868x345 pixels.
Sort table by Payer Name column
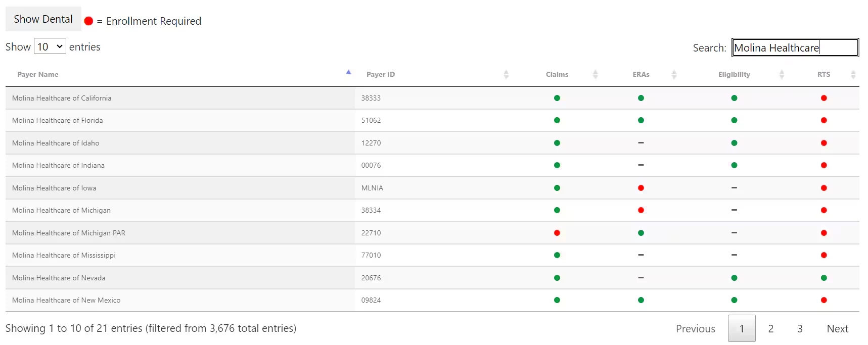coord(37,74)
